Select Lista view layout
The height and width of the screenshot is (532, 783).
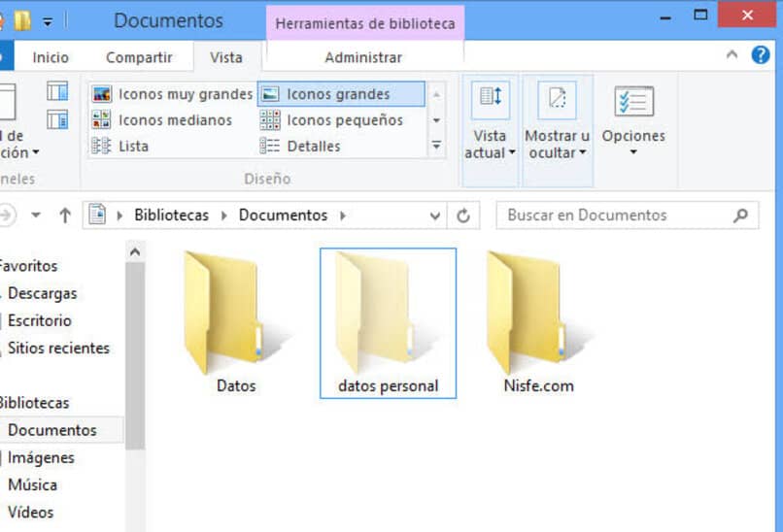click(x=120, y=146)
